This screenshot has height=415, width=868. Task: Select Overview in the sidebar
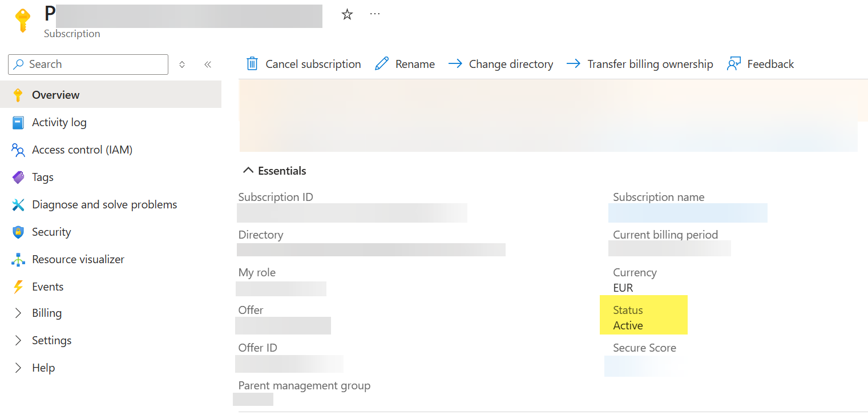(111, 94)
